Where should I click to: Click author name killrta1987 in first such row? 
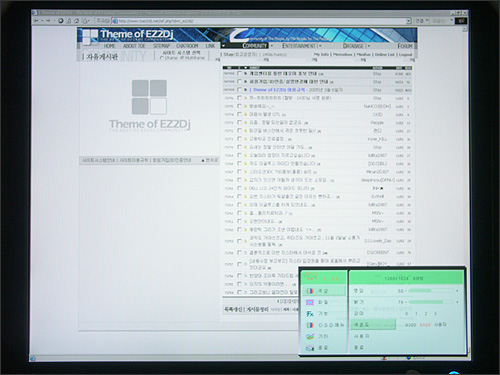[x=377, y=155]
